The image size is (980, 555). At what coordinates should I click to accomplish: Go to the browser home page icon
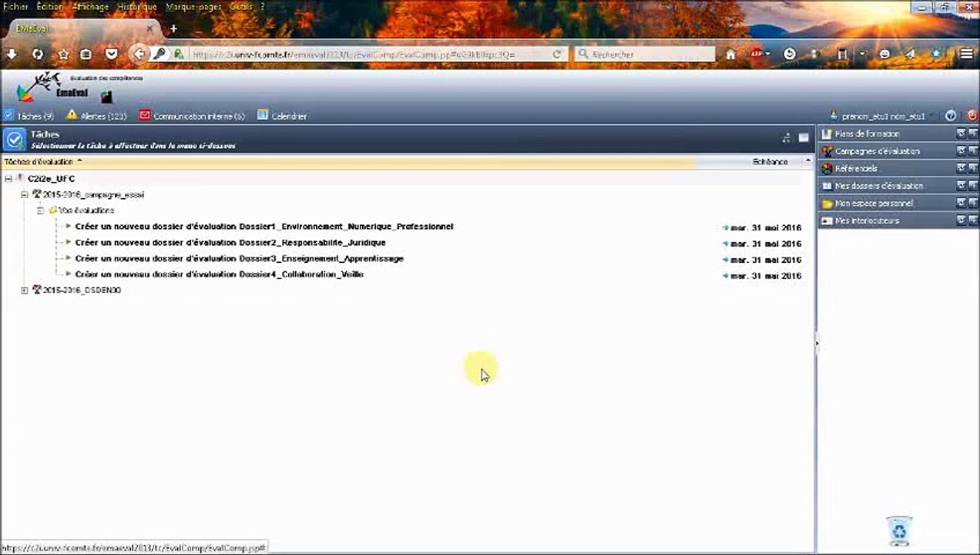pyautogui.click(x=730, y=54)
